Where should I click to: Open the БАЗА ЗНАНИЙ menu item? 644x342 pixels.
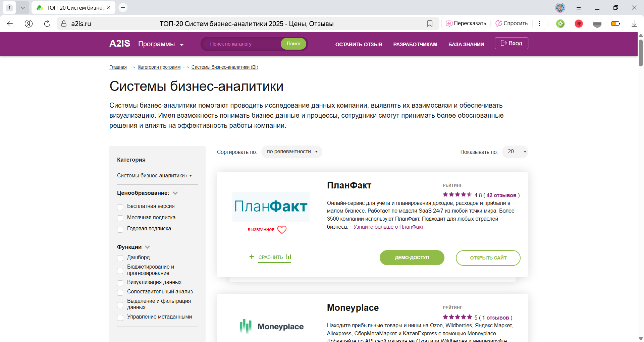(x=466, y=44)
